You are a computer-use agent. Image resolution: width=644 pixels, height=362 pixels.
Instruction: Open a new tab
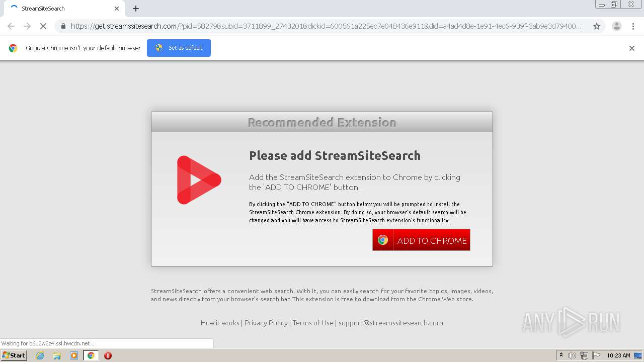point(136,9)
